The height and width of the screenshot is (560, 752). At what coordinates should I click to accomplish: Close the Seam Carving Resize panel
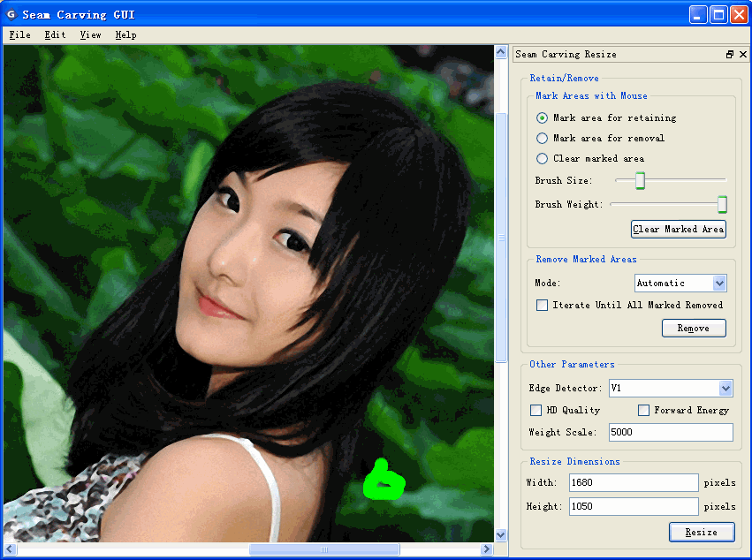(743, 54)
